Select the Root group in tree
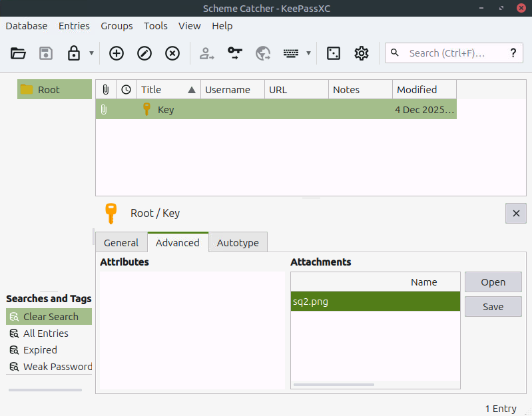Screen dimensions: 532x416 (x=49, y=90)
